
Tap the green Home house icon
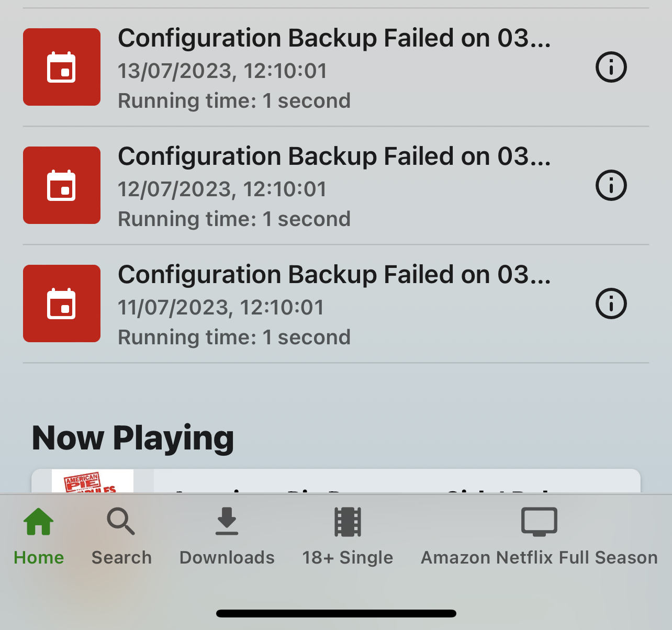pyautogui.click(x=39, y=521)
